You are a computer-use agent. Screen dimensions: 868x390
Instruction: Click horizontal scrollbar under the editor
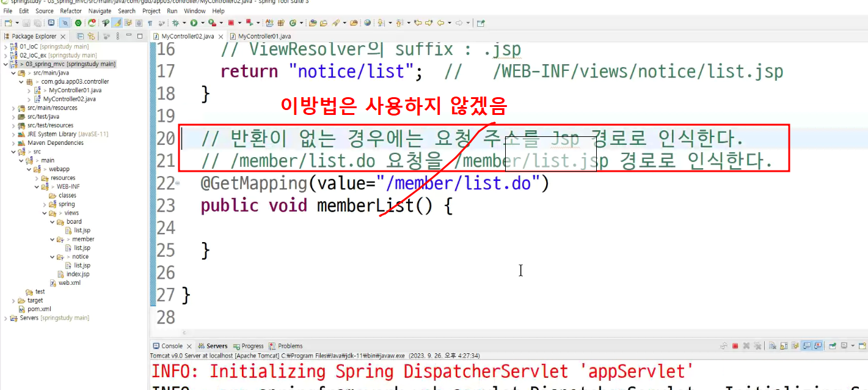tap(508, 333)
